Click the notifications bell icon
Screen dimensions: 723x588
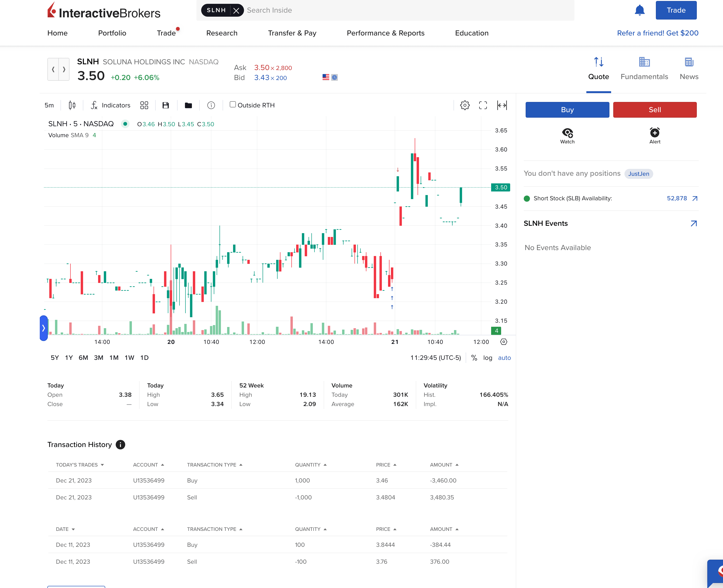(639, 10)
